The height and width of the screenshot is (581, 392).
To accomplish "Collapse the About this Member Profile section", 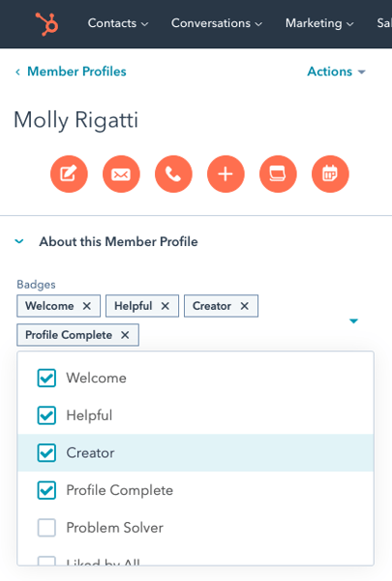I will tap(19, 241).
